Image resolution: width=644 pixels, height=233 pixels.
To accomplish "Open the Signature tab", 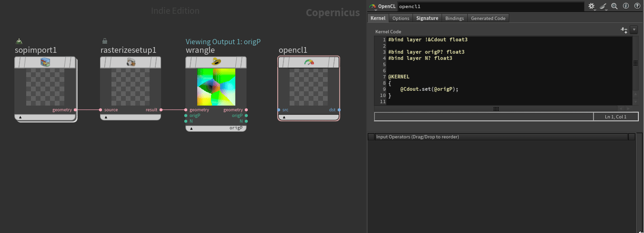I will (x=427, y=18).
